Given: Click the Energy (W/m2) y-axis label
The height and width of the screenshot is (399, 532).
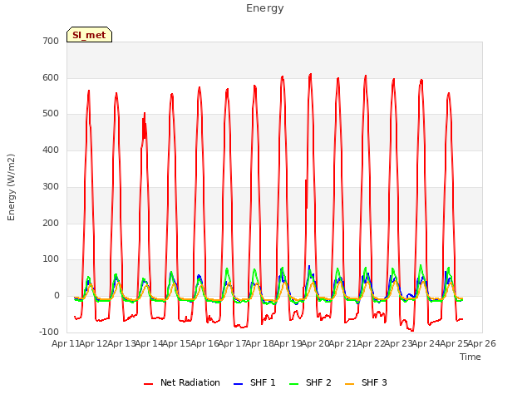Looking at the screenshot, I should (x=11, y=187).
